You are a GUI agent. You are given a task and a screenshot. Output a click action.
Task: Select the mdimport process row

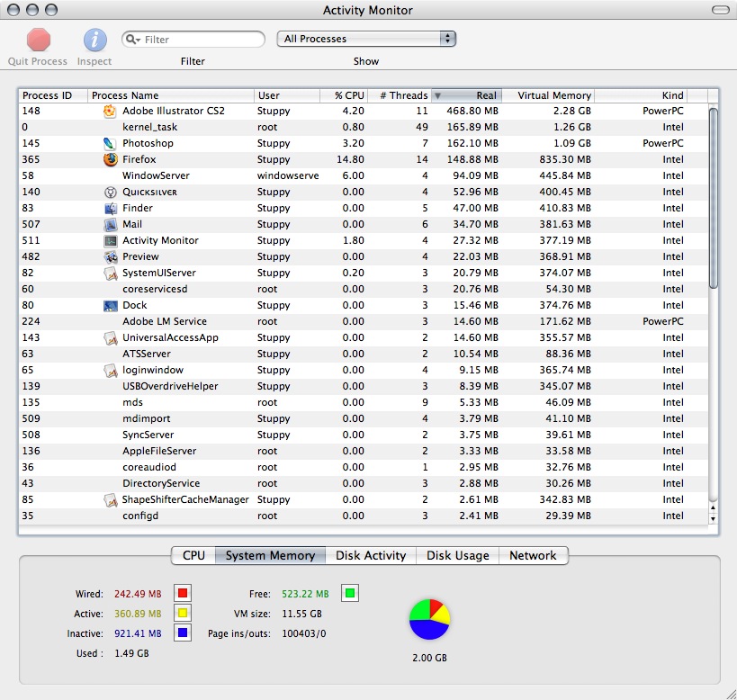point(364,419)
